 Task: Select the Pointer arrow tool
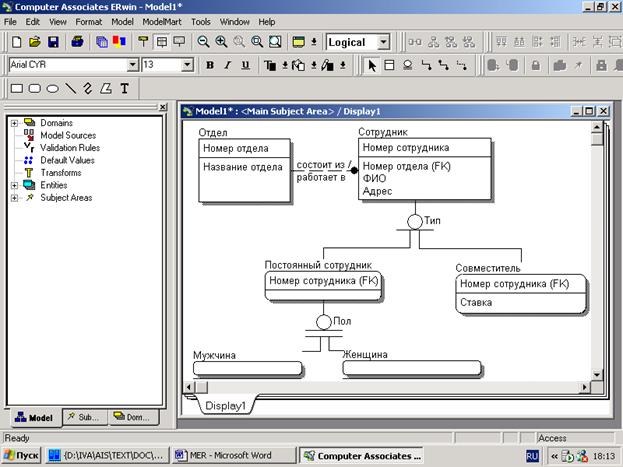(x=372, y=65)
